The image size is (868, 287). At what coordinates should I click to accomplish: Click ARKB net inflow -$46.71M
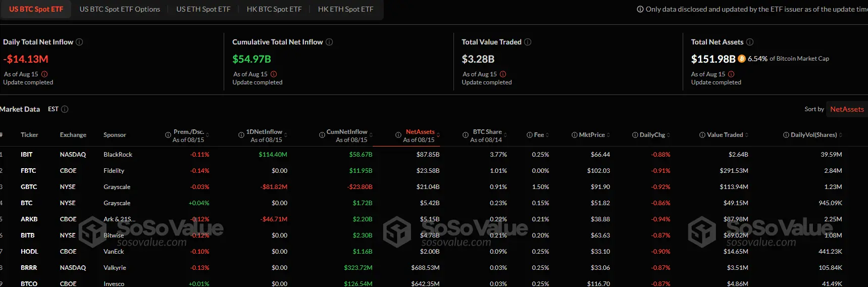[x=274, y=219]
